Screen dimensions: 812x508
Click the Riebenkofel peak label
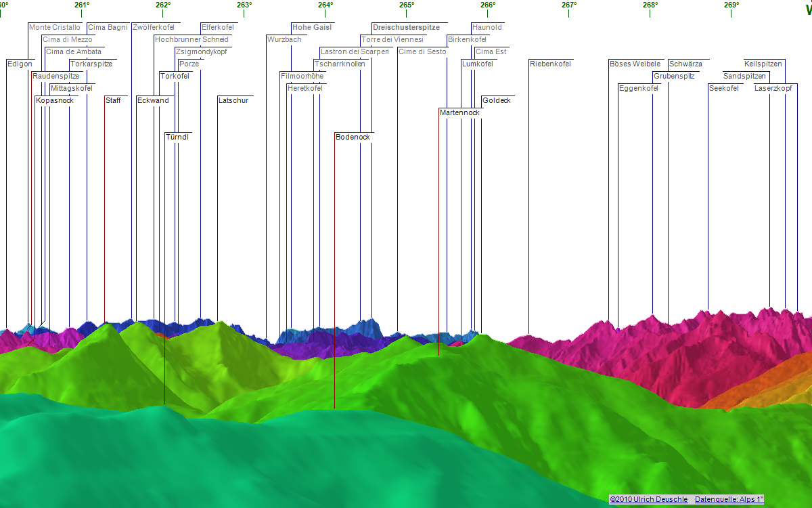(x=550, y=64)
